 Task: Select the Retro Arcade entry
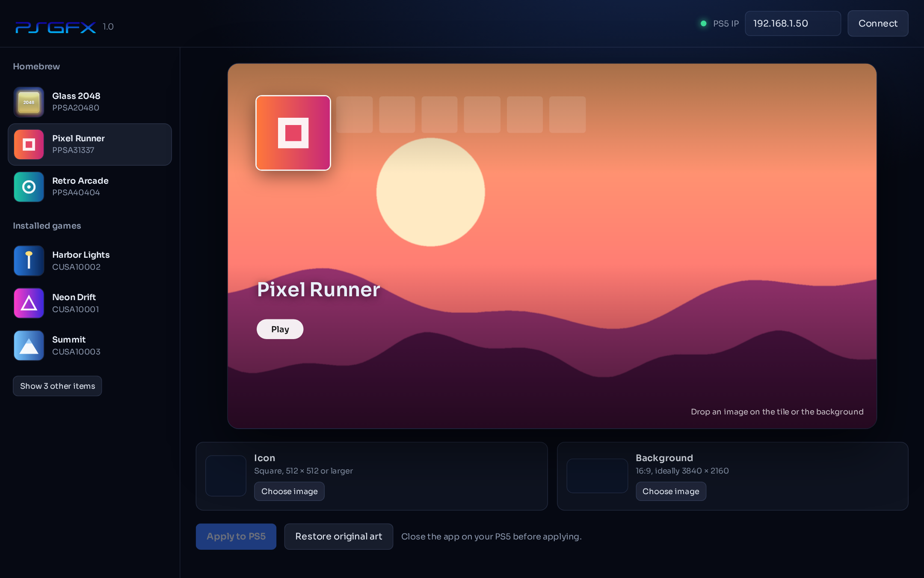pos(90,187)
